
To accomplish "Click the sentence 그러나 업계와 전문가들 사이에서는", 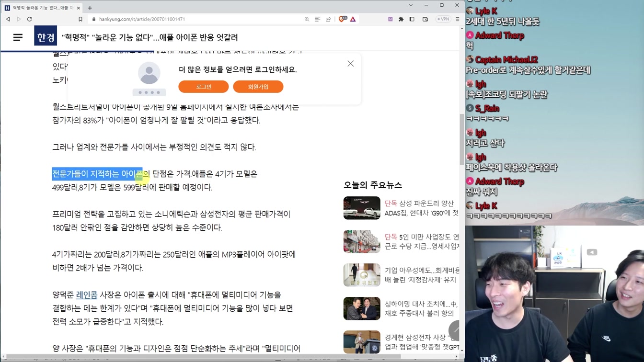I will 154,147.
